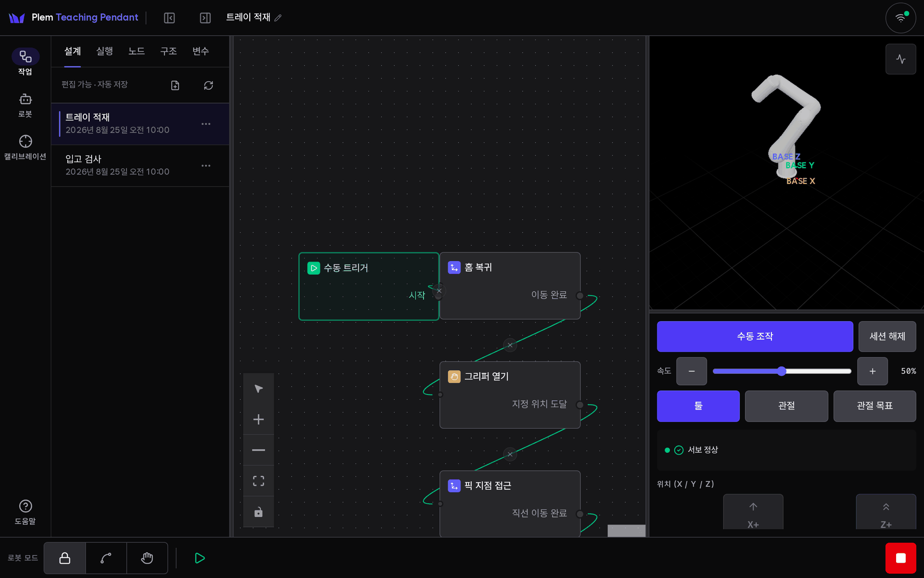Viewport: 924px width, 578px height.
Task: Switch jog mode to 관절
Action: 786,406
